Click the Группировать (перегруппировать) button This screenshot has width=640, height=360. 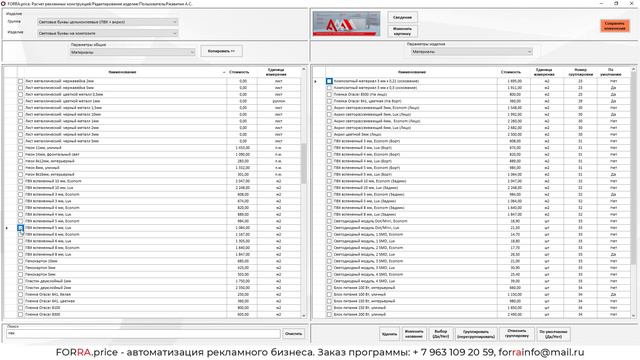pyautogui.click(x=476, y=334)
